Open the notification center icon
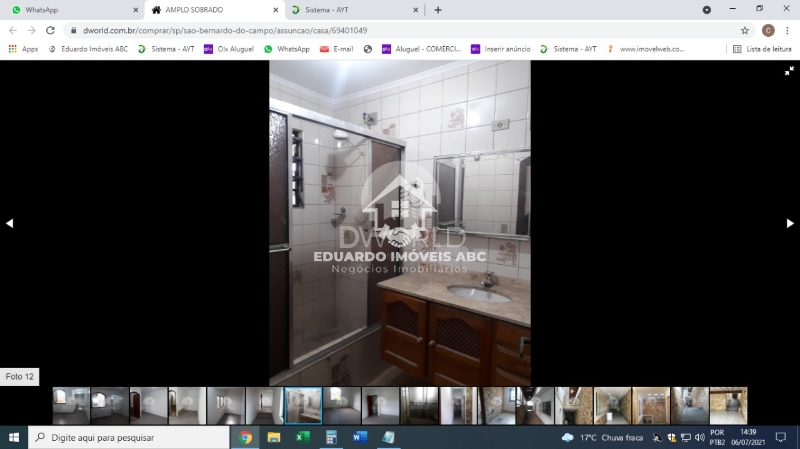The image size is (800, 449). 781,437
